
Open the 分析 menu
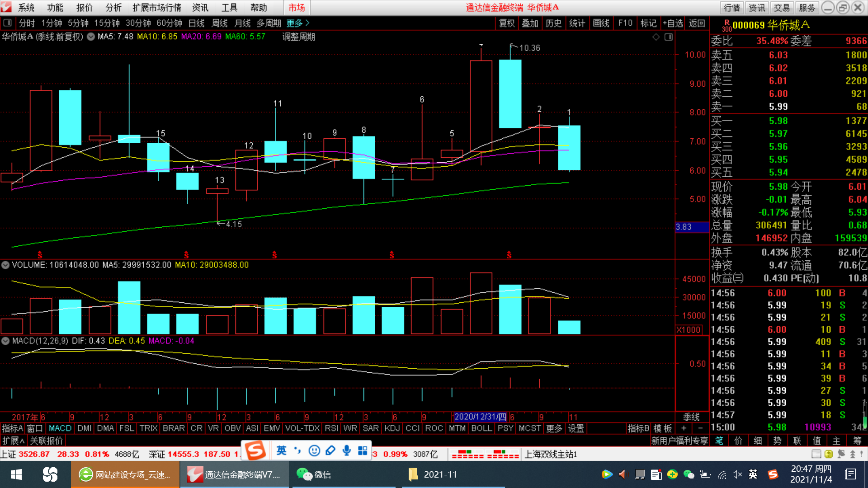coord(113,8)
